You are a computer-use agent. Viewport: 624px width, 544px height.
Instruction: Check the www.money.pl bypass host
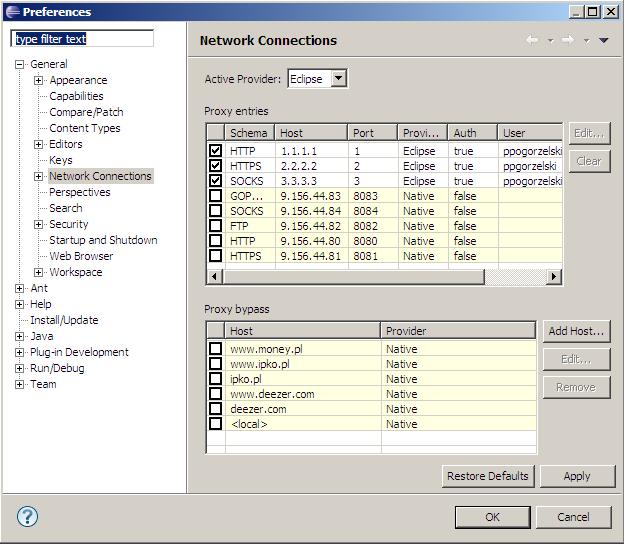pyautogui.click(x=215, y=349)
